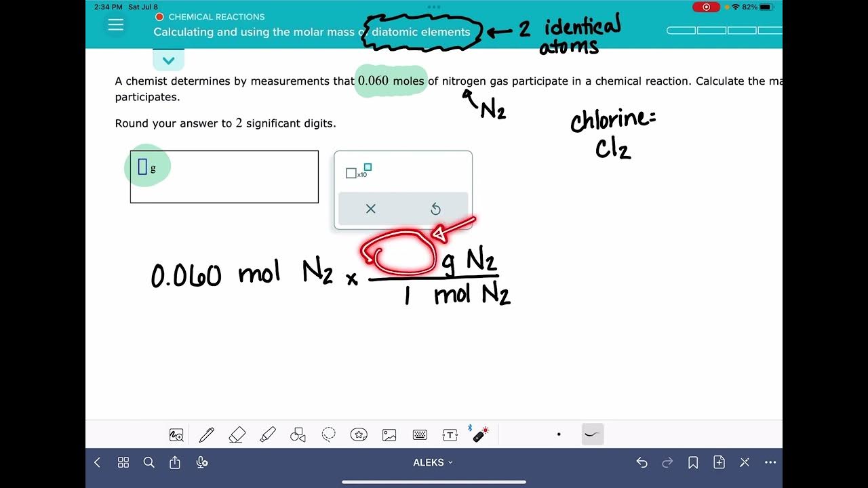Click 'Round your answer to 2 significant digits'

pos(225,123)
